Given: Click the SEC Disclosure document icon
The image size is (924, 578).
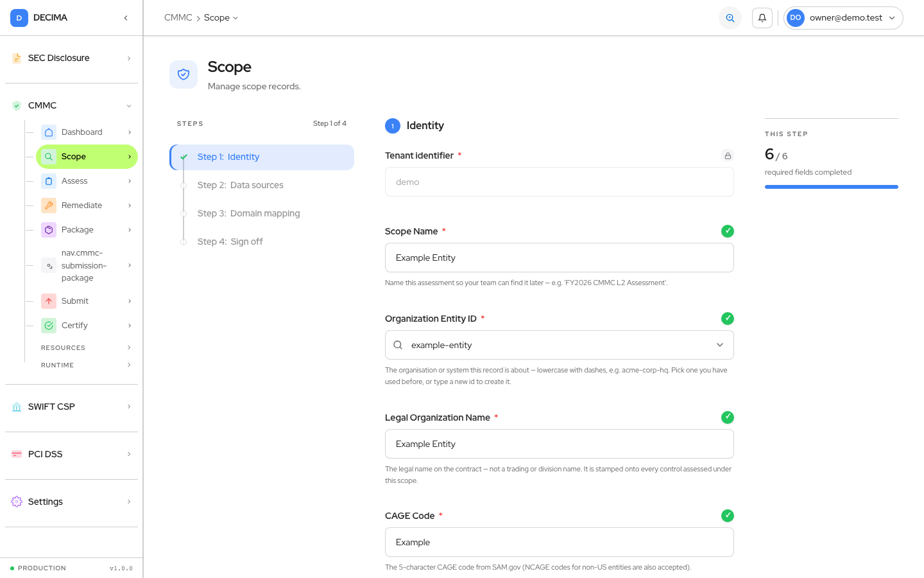Looking at the screenshot, I should pyautogui.click(x=17, y=58).
